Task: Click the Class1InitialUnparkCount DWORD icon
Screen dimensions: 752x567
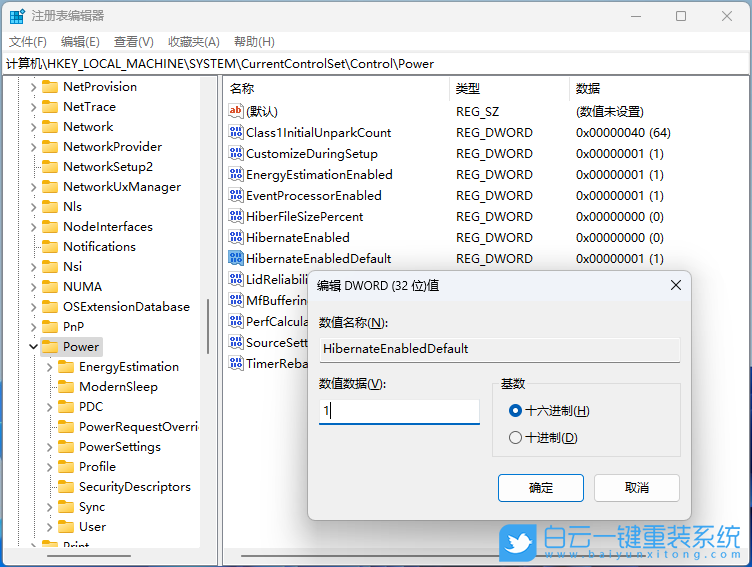Action: (x=235, y=132)
